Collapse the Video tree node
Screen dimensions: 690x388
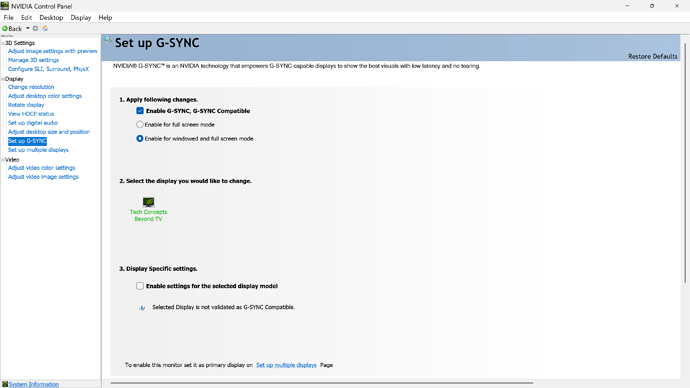(3, 160)
